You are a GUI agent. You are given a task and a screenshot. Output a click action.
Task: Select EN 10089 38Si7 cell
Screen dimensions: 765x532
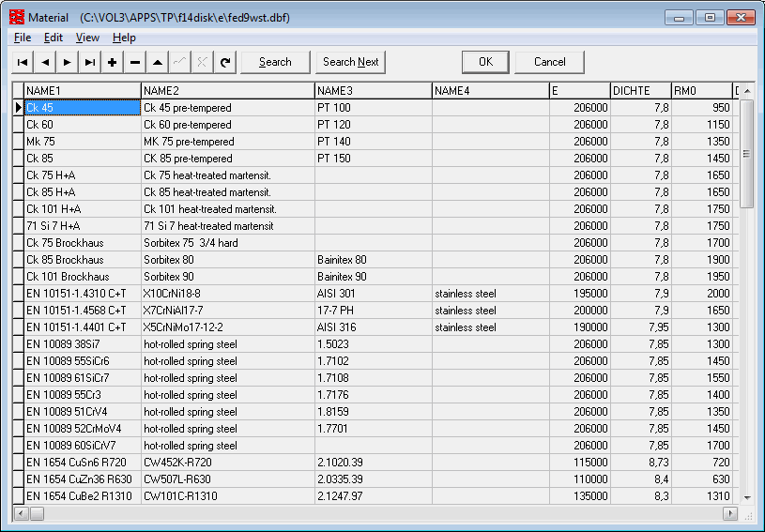coord(83,344)
